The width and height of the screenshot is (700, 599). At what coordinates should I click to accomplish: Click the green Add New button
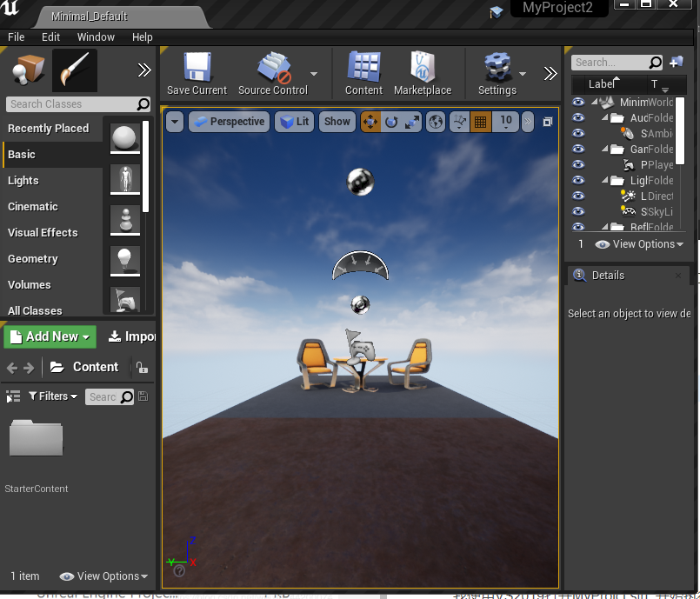[50, 336]
